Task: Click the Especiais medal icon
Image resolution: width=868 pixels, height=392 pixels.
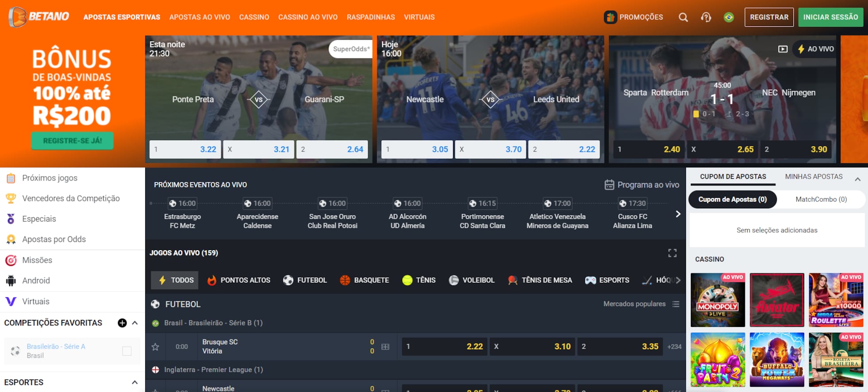Action: (11, 219)
